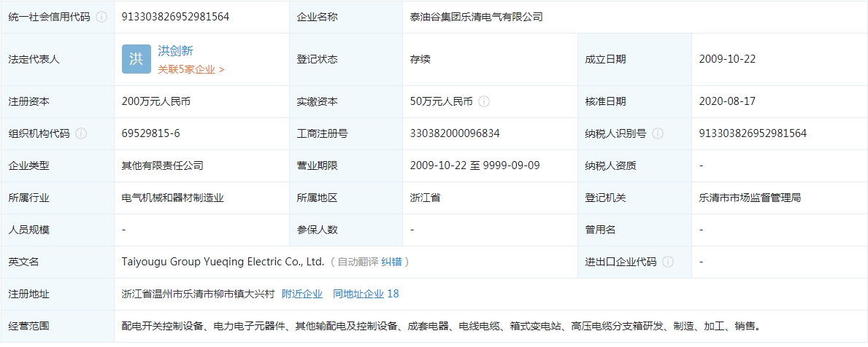Open the info tooltip icon beside 组织机构代码
The width and height of the screenshot is (868, 347).
coord(81,133)
